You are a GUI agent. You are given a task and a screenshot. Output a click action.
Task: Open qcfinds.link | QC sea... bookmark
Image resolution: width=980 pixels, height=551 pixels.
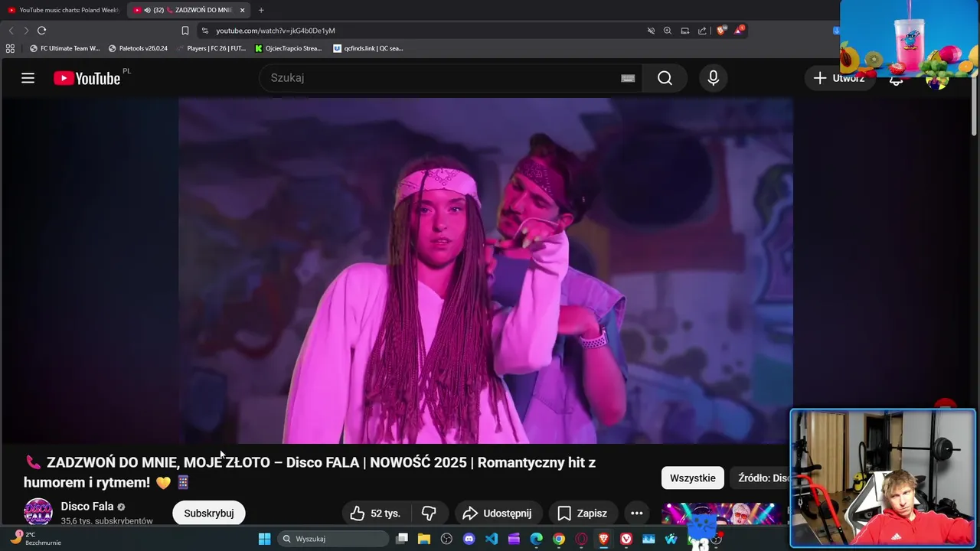pyautogui.click(x=368, y=48)
